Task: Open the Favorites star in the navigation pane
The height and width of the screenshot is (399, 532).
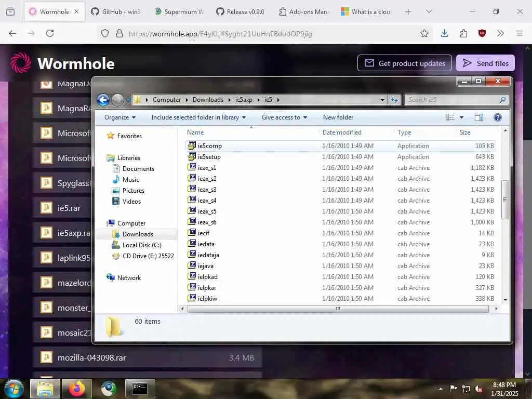Action: click(x=110, y=136)
